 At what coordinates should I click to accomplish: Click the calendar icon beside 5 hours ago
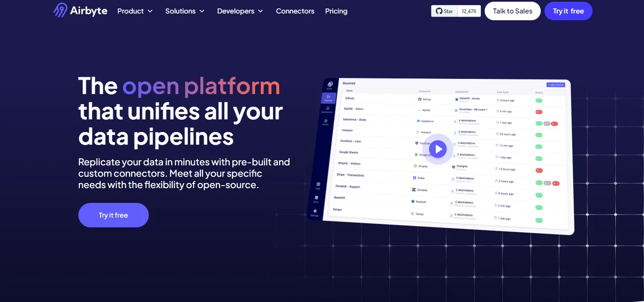498,100
